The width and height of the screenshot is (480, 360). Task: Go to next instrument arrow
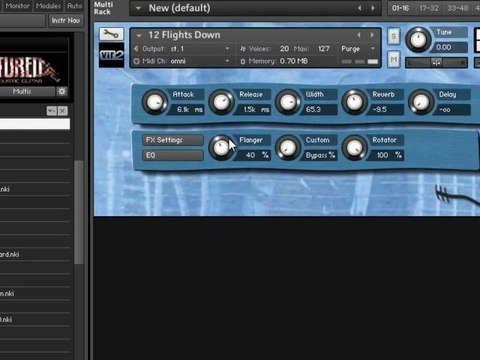click(372, 35)
